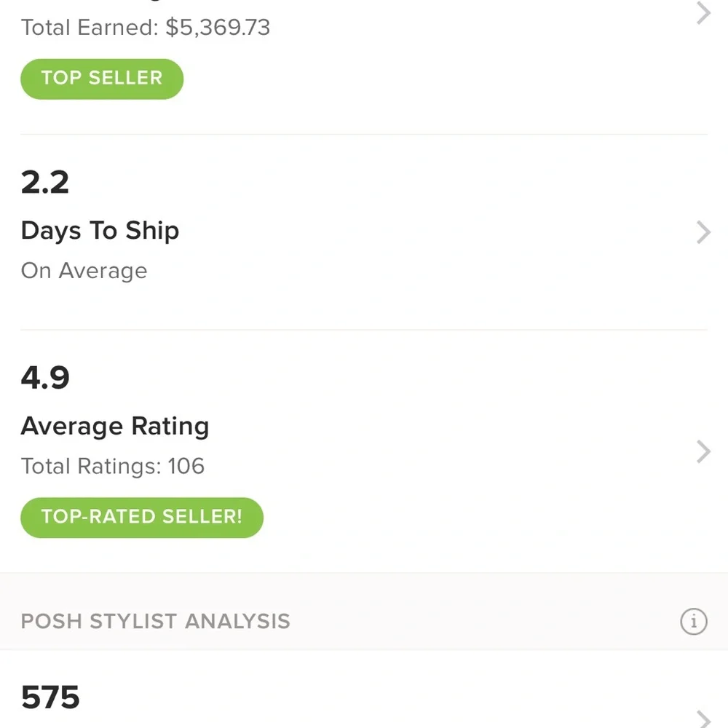Click the TOP-RATED SELLER! badge

pyautogui.click(x=141, y=517)
